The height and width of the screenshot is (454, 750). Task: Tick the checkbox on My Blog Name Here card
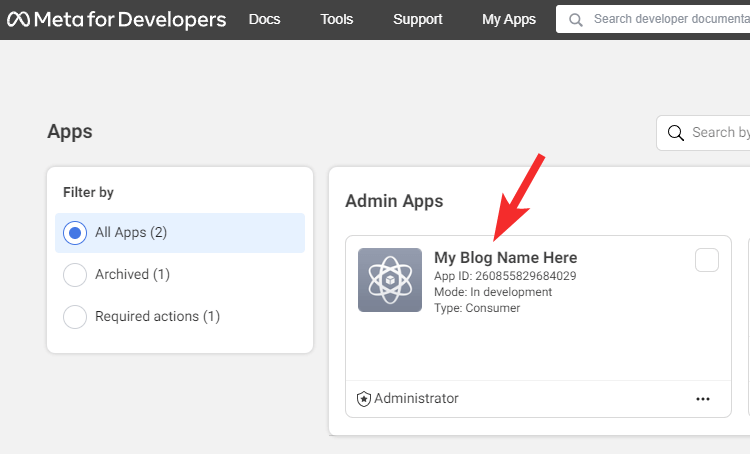[x=706, y=260]
